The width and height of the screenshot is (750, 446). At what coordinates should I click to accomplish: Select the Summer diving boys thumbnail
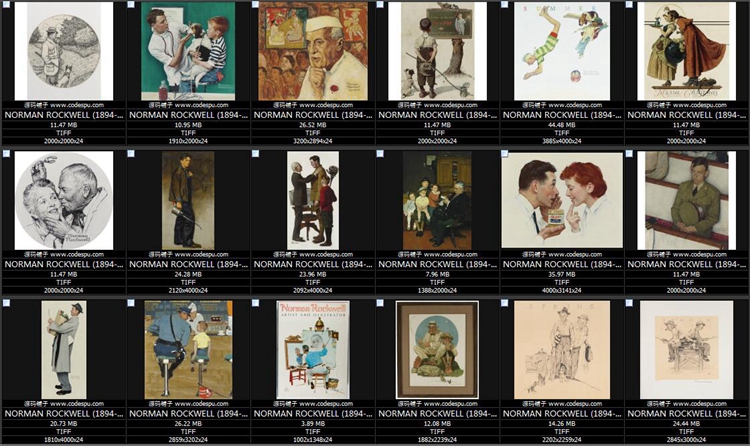point(562,51)
